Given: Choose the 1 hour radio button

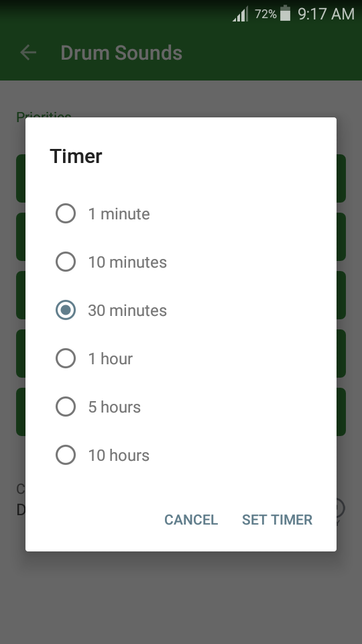Looking at the screenshot, I should [x=66, y=358].
